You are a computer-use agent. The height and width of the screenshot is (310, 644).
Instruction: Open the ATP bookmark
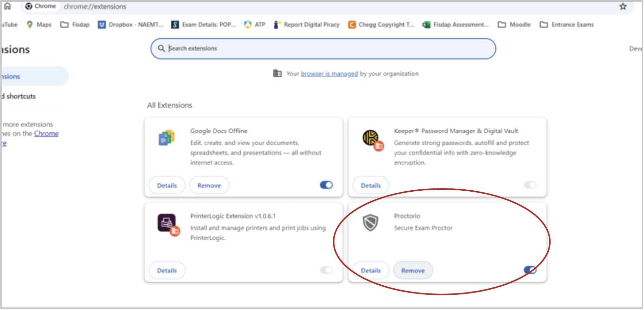(x=255, y=25)
